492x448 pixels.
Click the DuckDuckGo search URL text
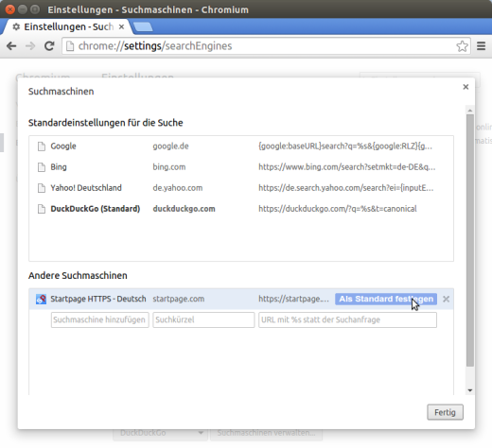[338, 209]
